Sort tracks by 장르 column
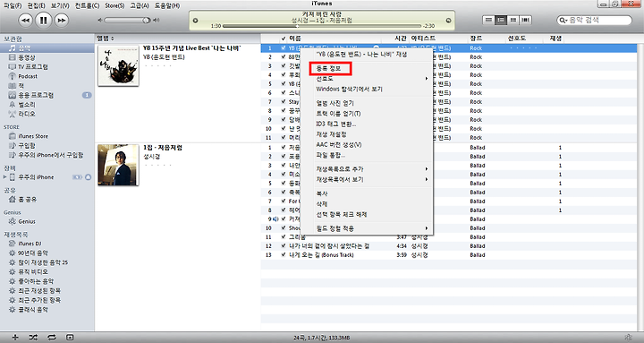644x343 pixels. coord(487,39)
